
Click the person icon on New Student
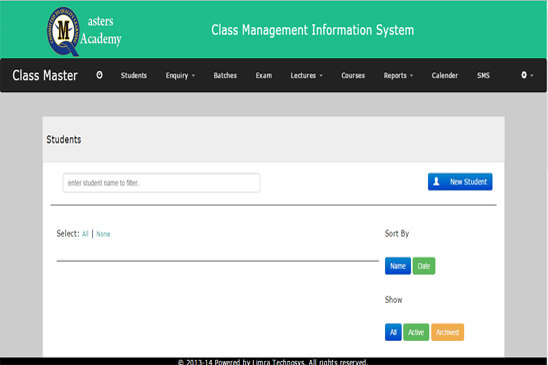[436, 181]
